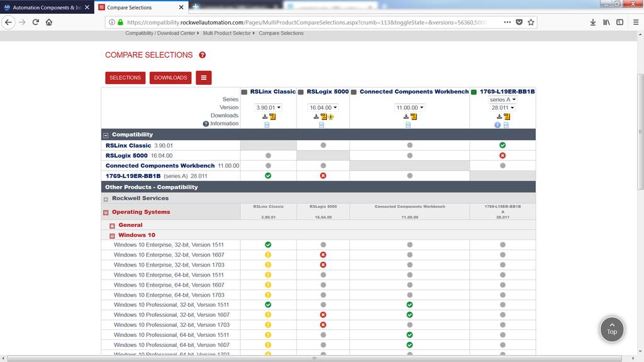
Task: Expand the General subsection
Action: 112,226
